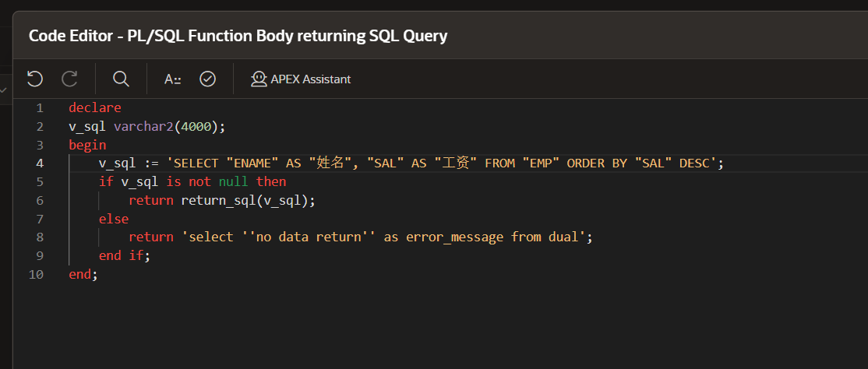Place cursor on the 'declare' keyword
868x369 pixels.
[94, 107]
